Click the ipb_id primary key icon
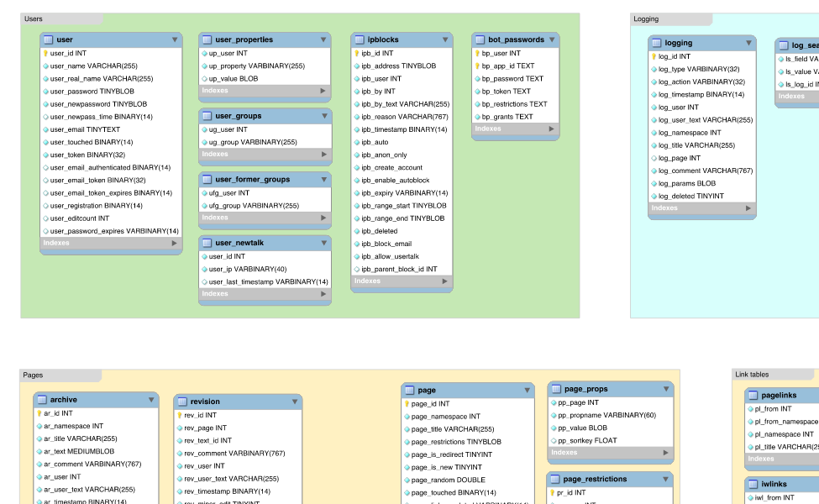The image size is (819, 504). tap(357, 53)
